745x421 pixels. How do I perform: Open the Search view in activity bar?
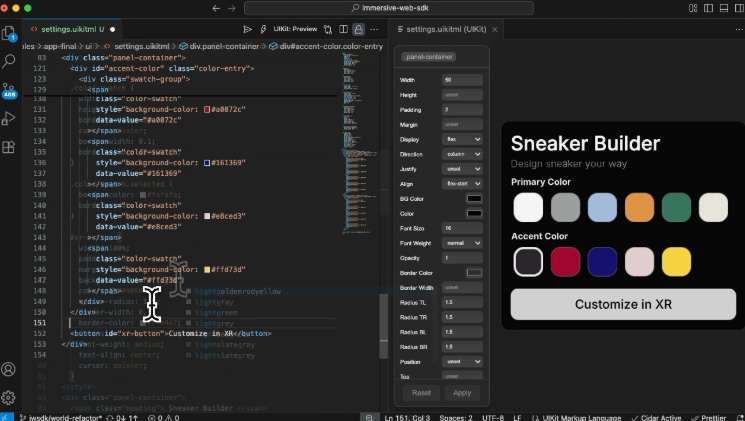point(10,61)
